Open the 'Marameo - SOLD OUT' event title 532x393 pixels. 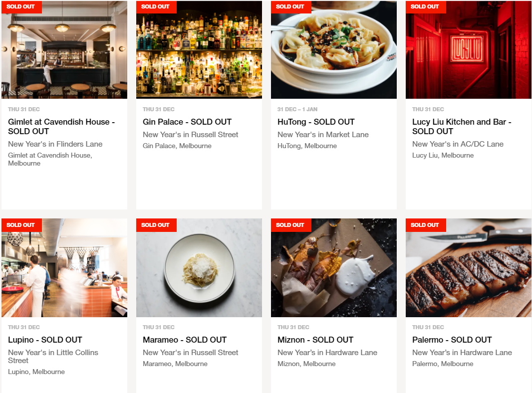point(185,340)
